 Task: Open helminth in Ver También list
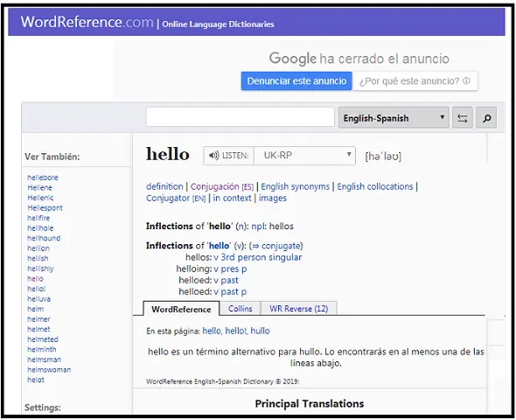pyautogui.click(x=42, y=349)
